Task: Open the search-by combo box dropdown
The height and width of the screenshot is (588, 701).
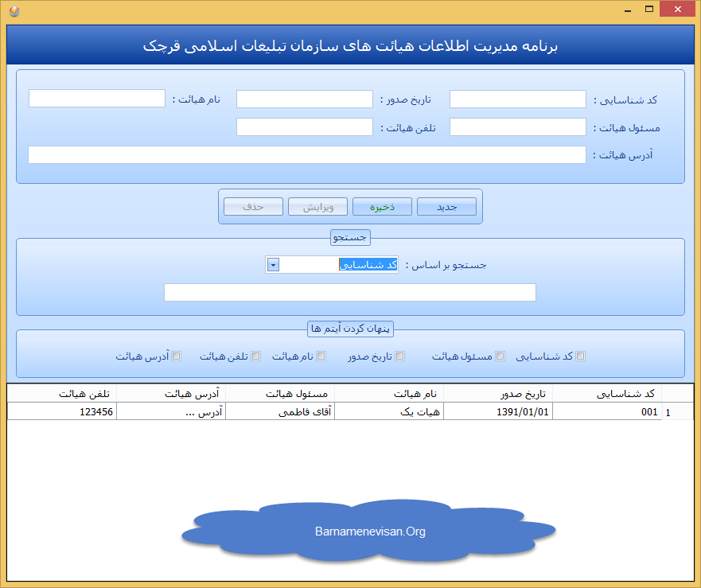Action: 272,263
